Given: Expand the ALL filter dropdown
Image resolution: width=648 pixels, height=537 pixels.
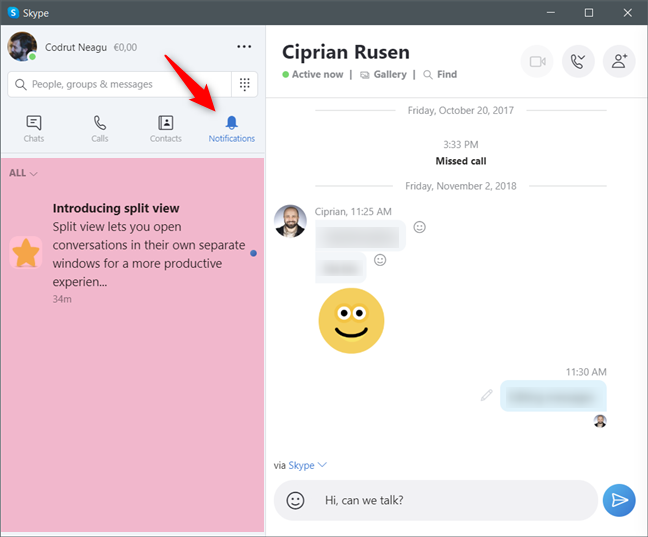Looking at the screenshot, I should [x=23, y=173].
